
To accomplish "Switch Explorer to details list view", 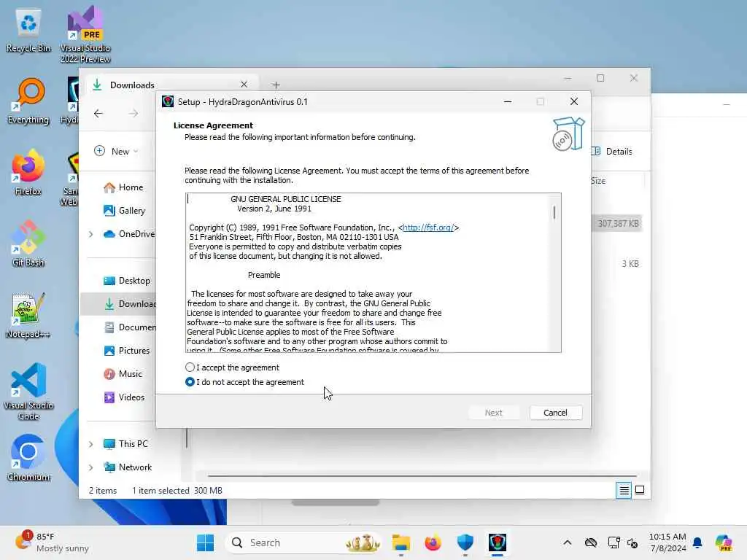I will 624,490.
